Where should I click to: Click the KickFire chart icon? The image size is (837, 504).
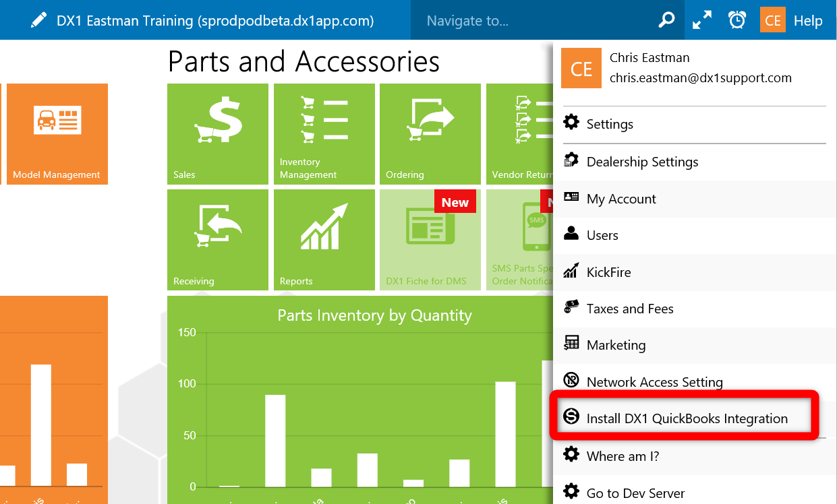pos(571,271)
